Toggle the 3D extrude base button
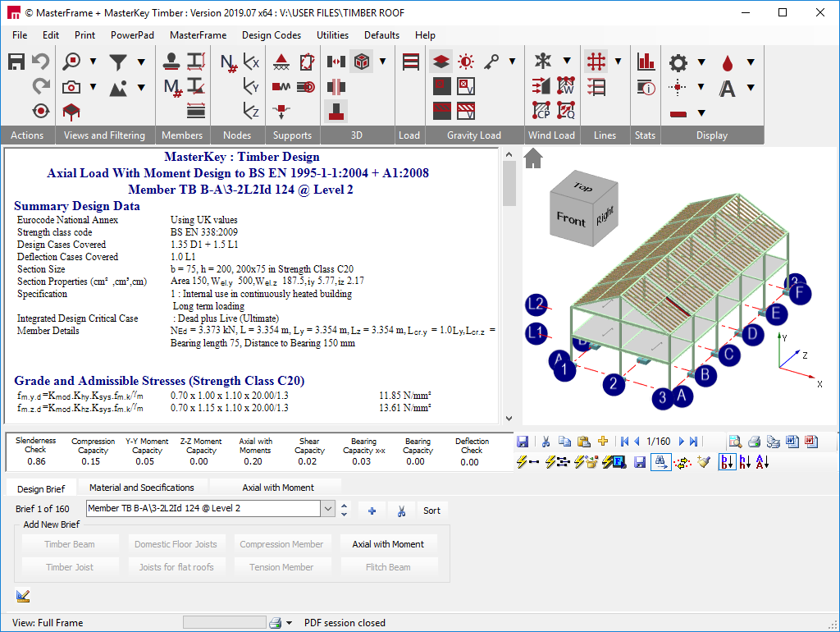Screen dimensions: 840x632 (x=336, y=112)
